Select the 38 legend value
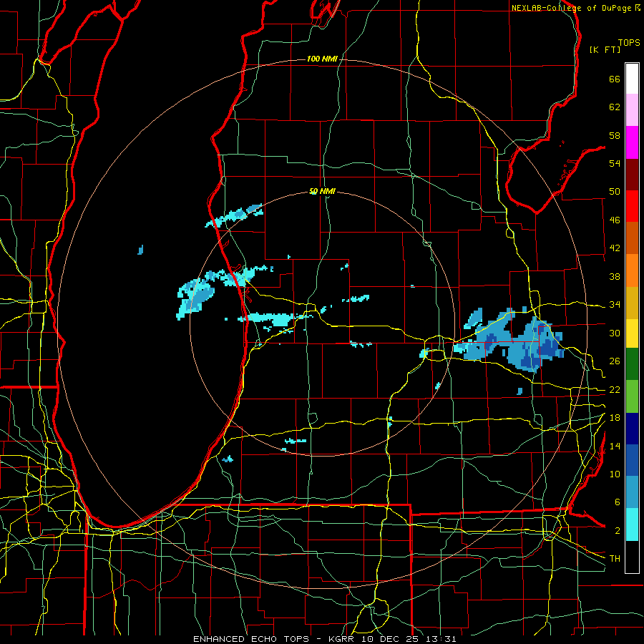The image size is (644, 644). point(615,276)
